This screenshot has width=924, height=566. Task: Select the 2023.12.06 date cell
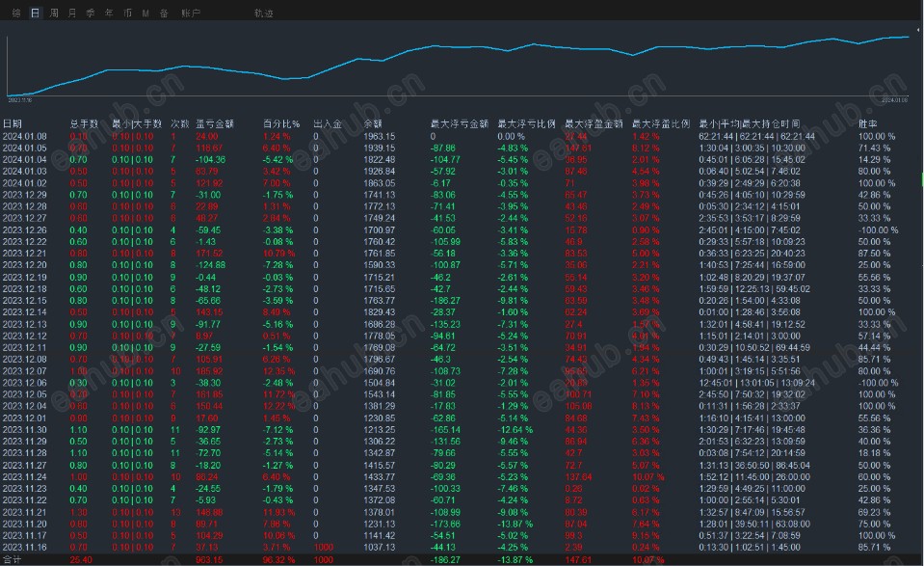(25, 383)
